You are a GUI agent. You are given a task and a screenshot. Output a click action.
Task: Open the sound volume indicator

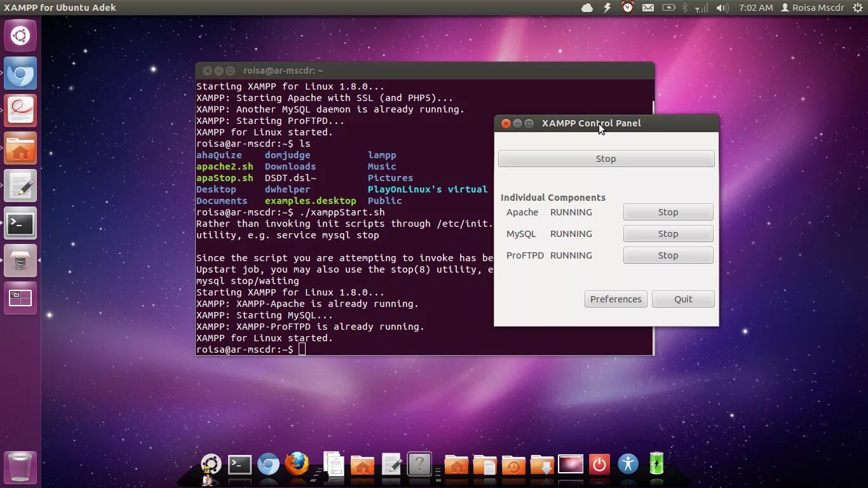(722, 8)
